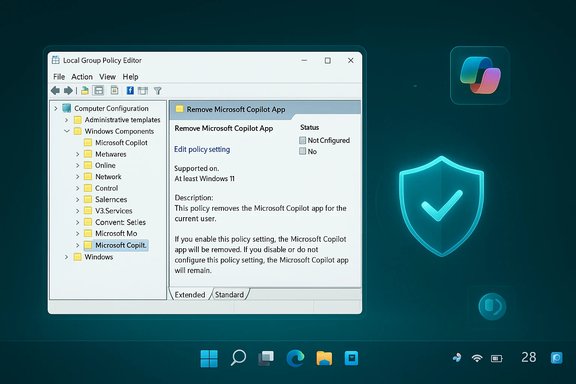Select the V3.Services tree item

(114, 211)
